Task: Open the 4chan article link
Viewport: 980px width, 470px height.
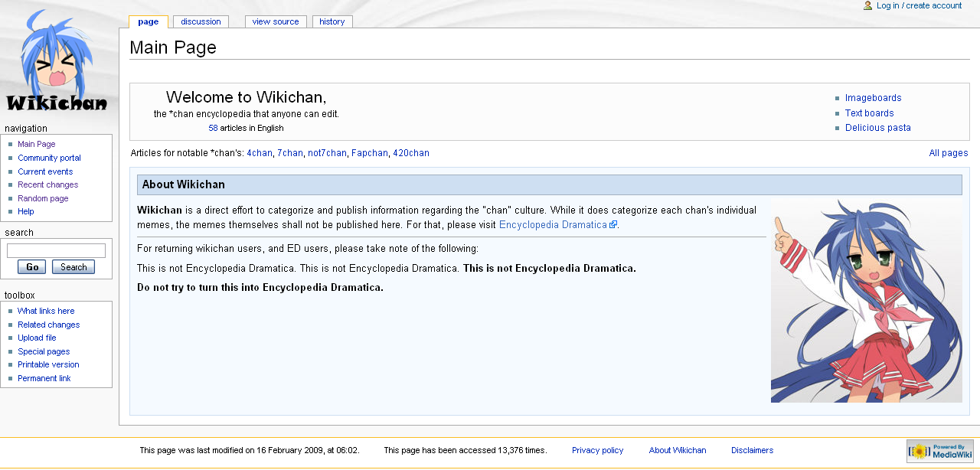Action: (x=259, y=153)
